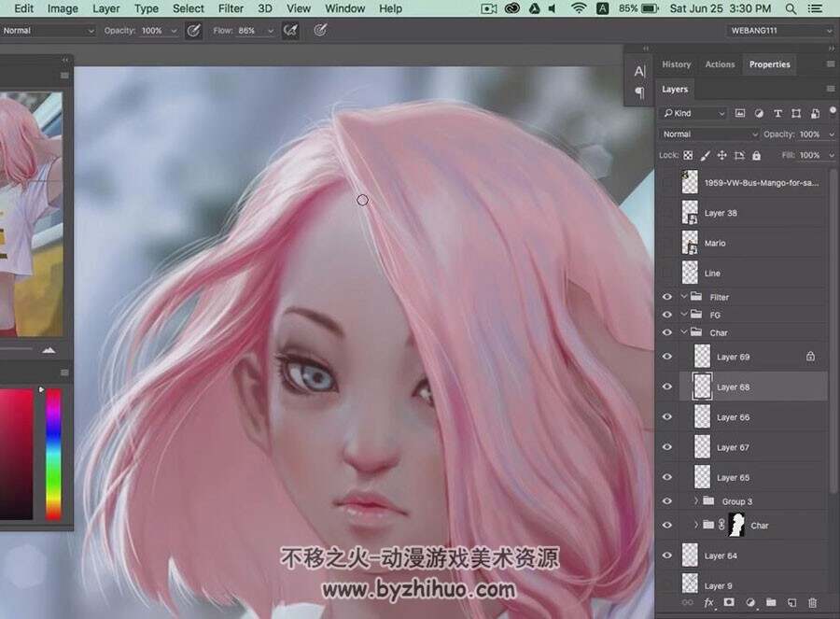Open the layer blend mode Normal dropdown
The height and width of the screenshot is (619, 840).
tap(709, 134)
